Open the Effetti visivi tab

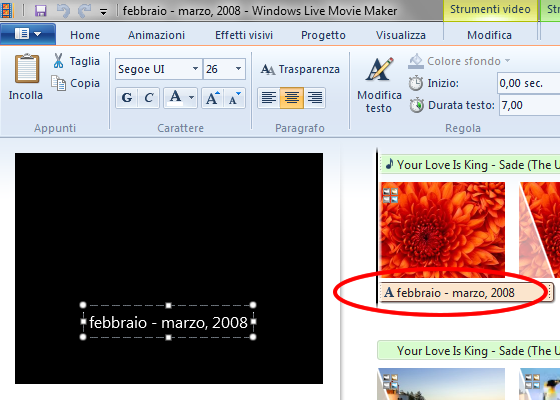click(244, 35)
